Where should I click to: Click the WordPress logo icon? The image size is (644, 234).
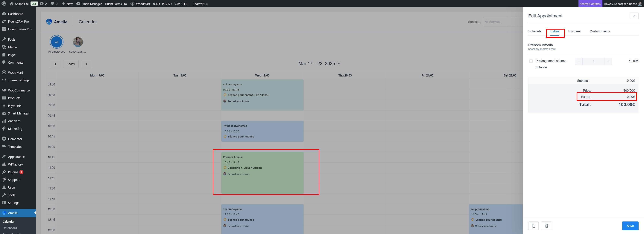pyautogui.click(x=4, y=4)
